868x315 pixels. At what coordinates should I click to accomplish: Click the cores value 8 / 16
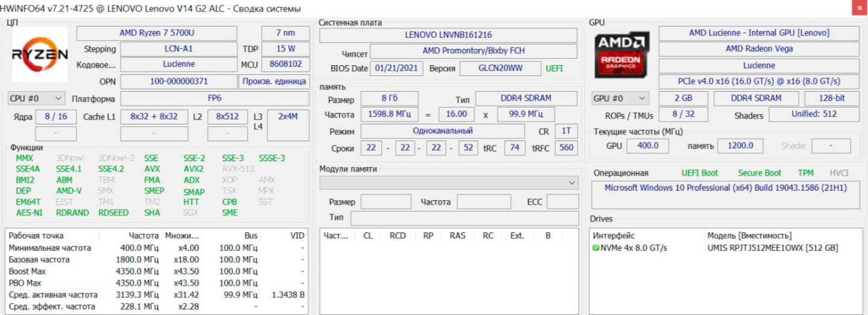(x=56, y=116)
